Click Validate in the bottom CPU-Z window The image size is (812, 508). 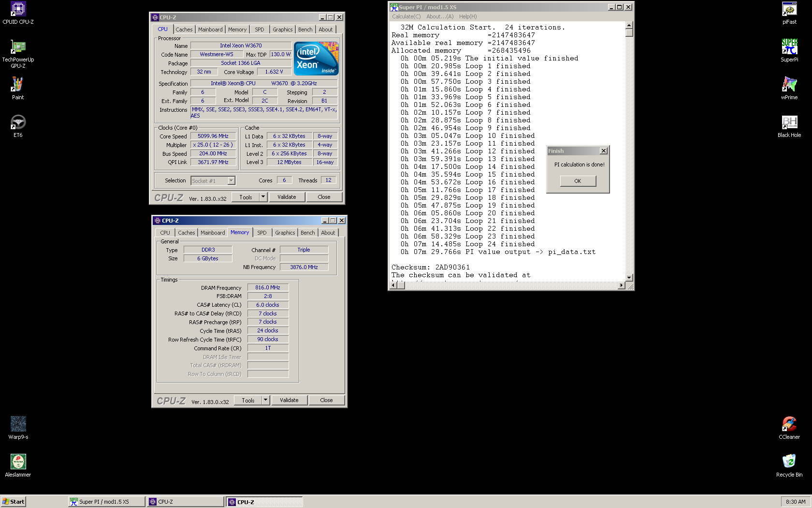[289, 400]
